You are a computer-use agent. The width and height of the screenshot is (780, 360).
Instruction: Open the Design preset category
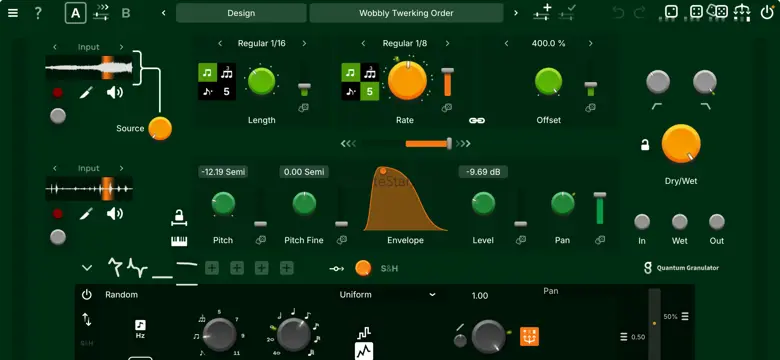(x=241, y=13)
